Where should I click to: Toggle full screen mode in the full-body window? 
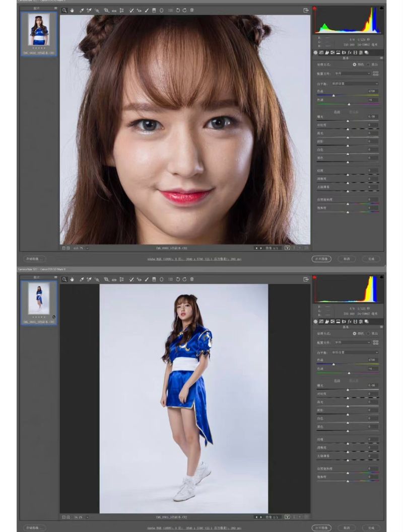tap(306, 279)
